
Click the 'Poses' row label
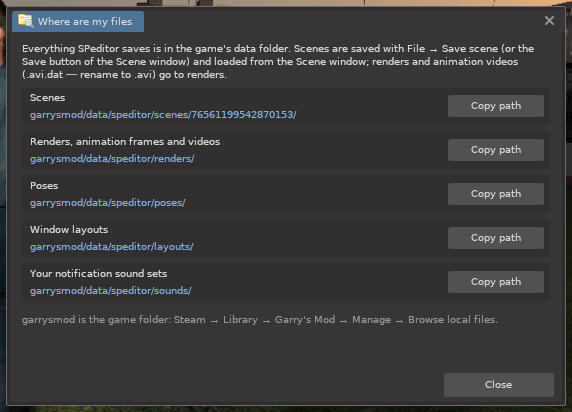point(44,186)
